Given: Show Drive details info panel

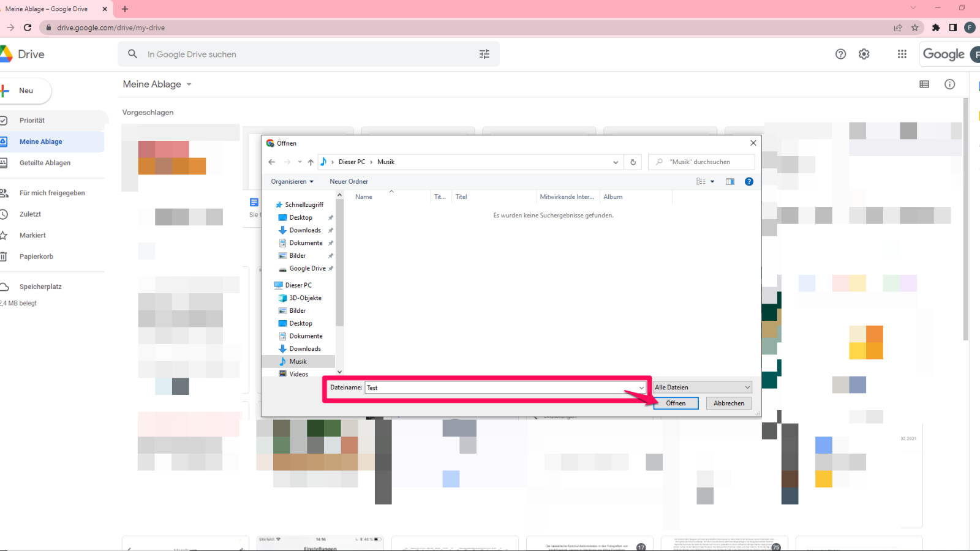Looking at the screenshot, I should click(x=949, y=84).
